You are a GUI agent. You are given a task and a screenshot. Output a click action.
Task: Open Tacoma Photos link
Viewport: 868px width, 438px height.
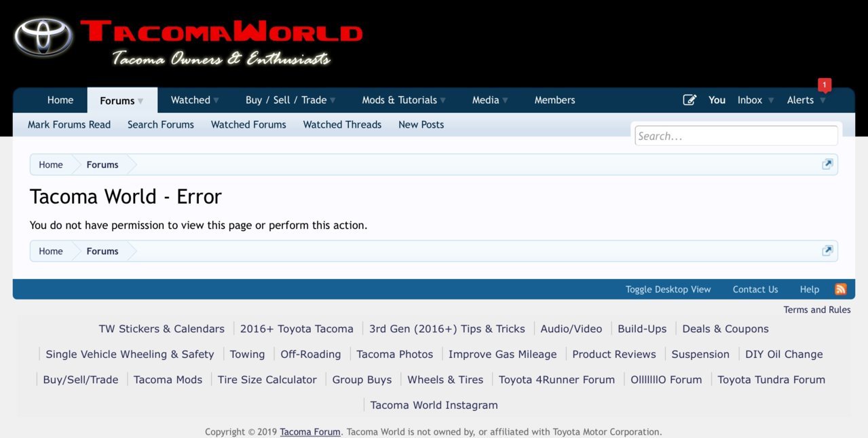click(x=395, y=354)
